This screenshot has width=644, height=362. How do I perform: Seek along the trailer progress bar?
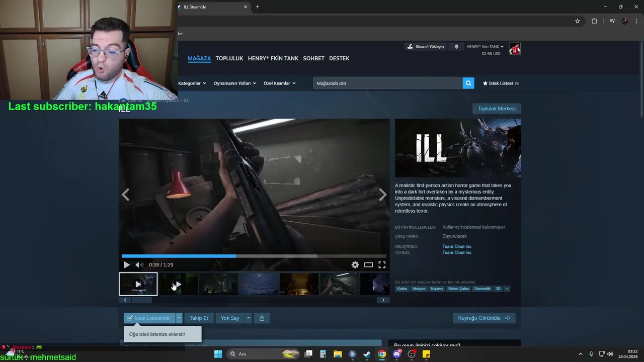click(x=254, y=256)
